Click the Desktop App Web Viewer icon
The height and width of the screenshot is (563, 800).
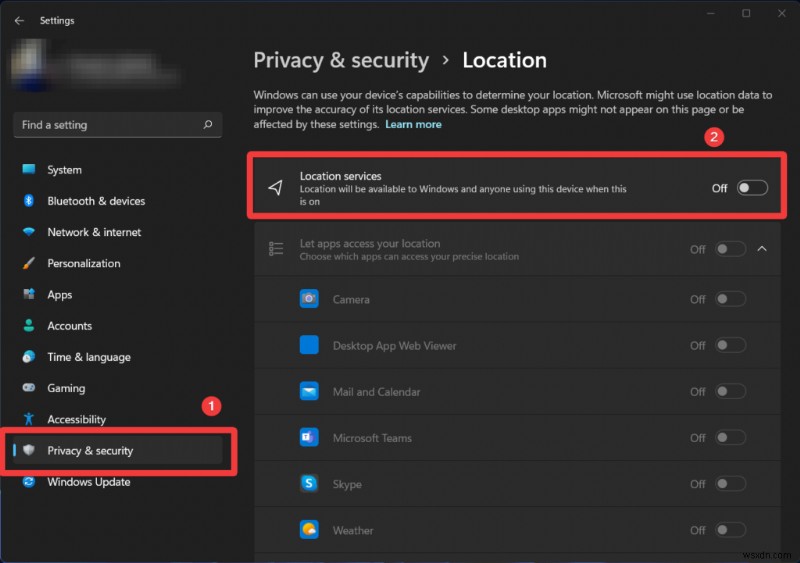309,345
